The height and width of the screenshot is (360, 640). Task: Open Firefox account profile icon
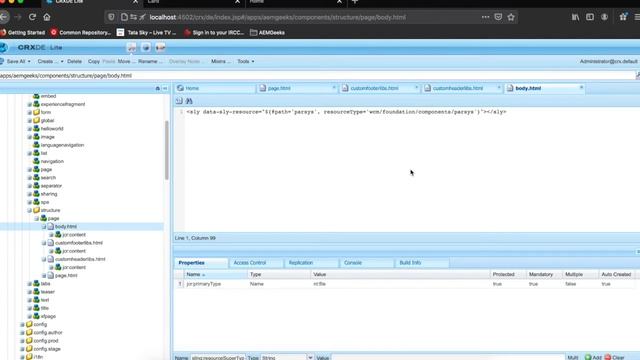(x=604, y=17)
